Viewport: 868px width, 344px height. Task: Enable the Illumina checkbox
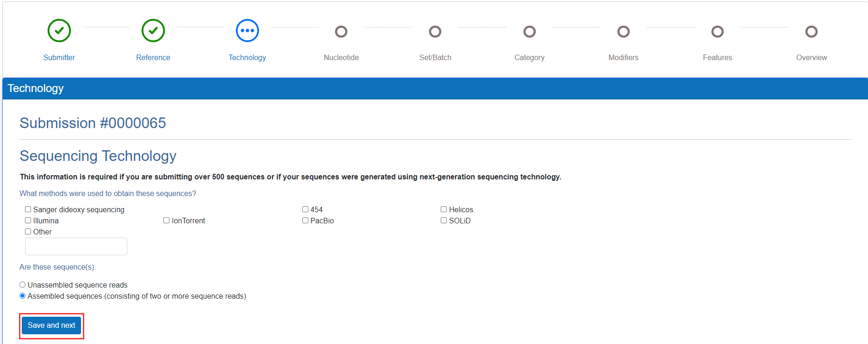(28, 221)
